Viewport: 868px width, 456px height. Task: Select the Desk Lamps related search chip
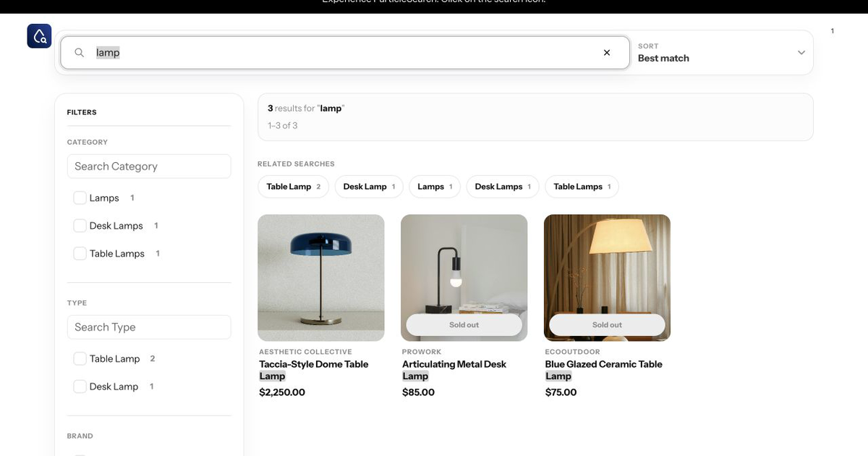(x=503, y=187)
